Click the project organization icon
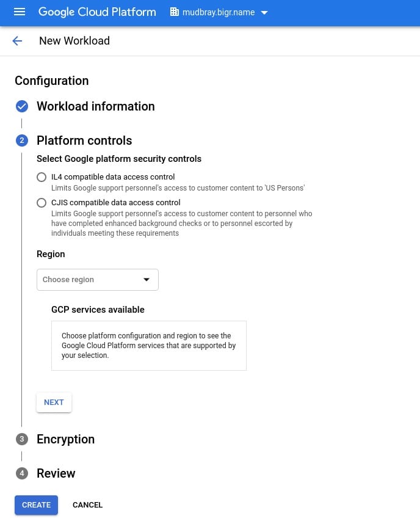This screenshot has height=521, width=420. 175,12
